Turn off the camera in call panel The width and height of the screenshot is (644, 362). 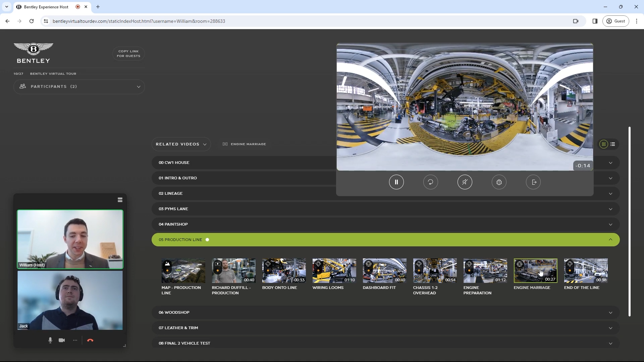(62, 340)
